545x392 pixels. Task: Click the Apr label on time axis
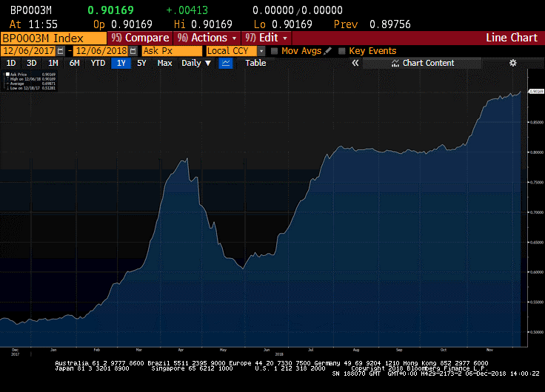tap(181, 350)
